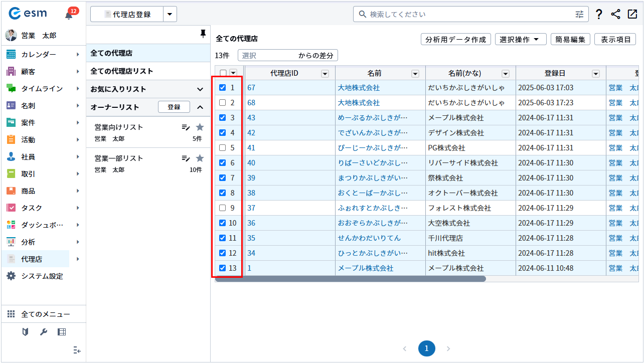Click 表示項目 button

(x=615, y=40)
